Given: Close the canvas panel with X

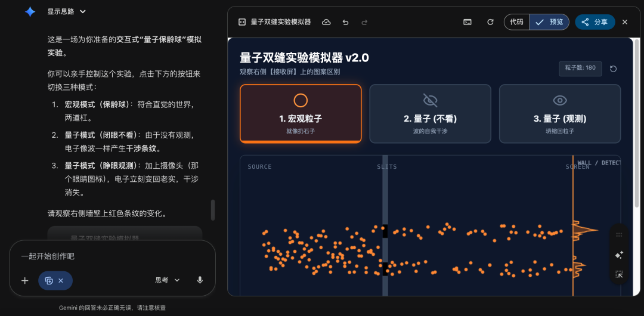Looking at the screenshot, I should pos(625,22).
